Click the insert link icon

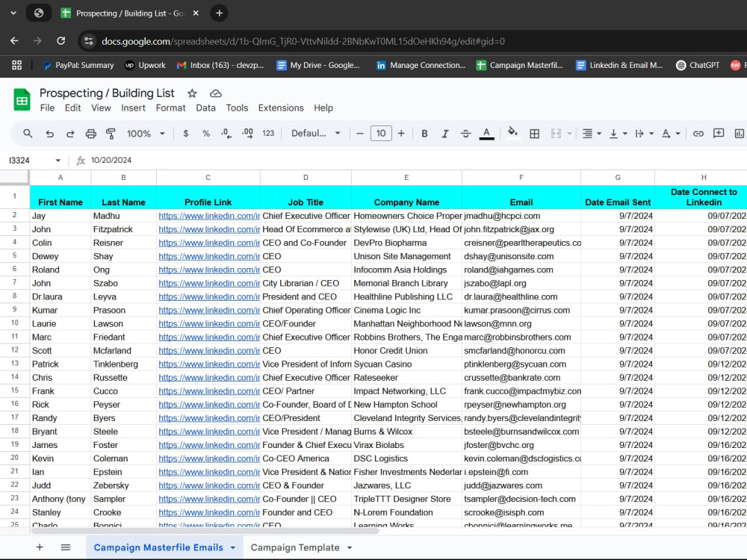pyautogui.click(x=698, y=134)
